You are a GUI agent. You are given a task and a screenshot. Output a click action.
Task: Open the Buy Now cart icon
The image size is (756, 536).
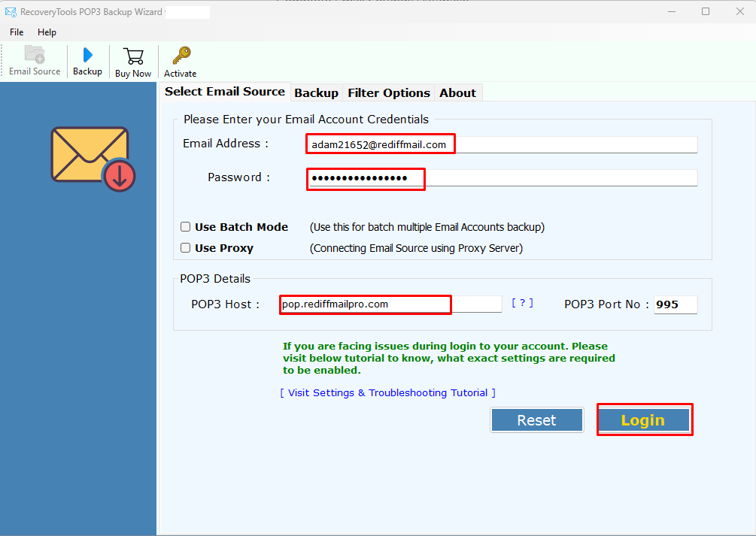pos(133,62)
